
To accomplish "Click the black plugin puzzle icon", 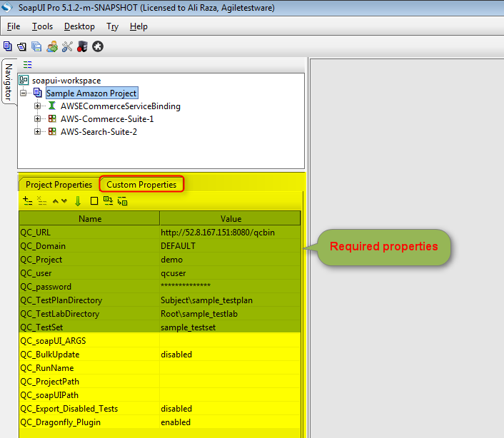I will pos(98,46).
